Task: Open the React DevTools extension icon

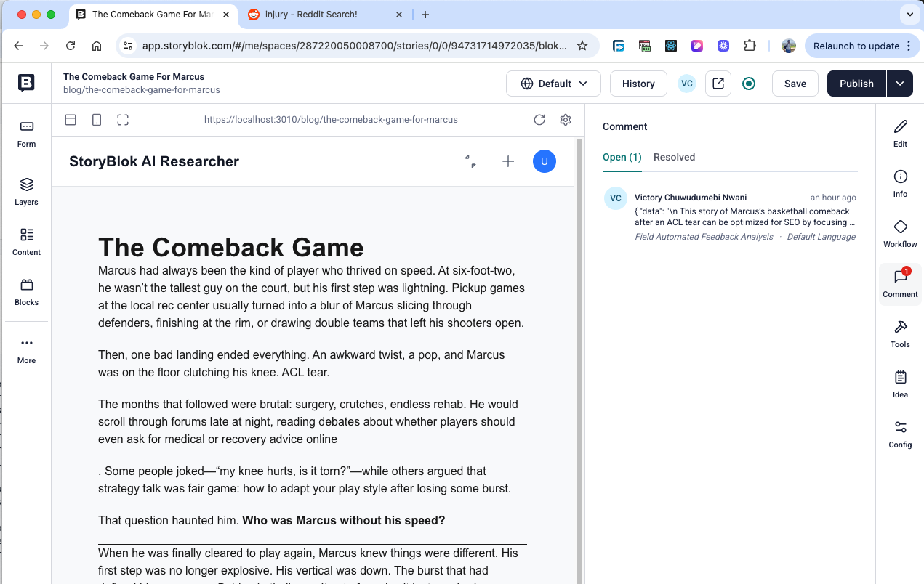Action: [670, 46]
